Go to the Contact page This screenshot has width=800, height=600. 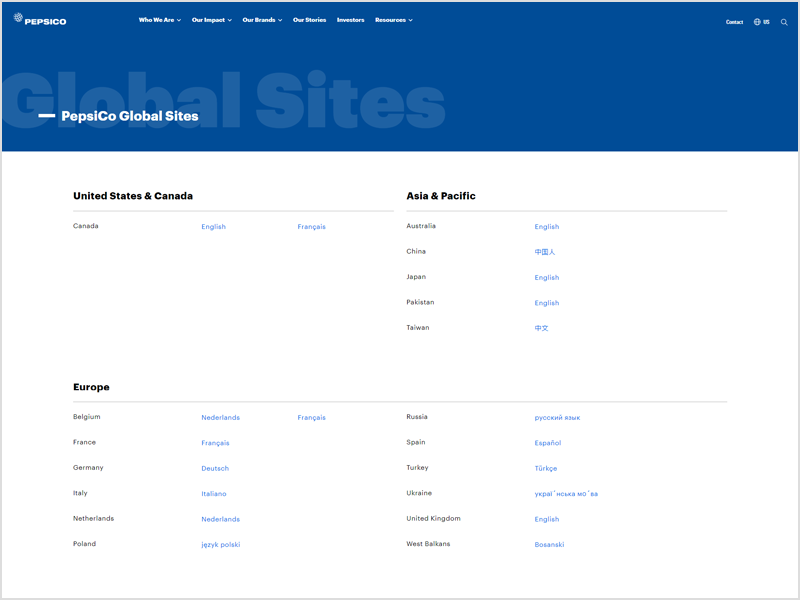(734, 22)
